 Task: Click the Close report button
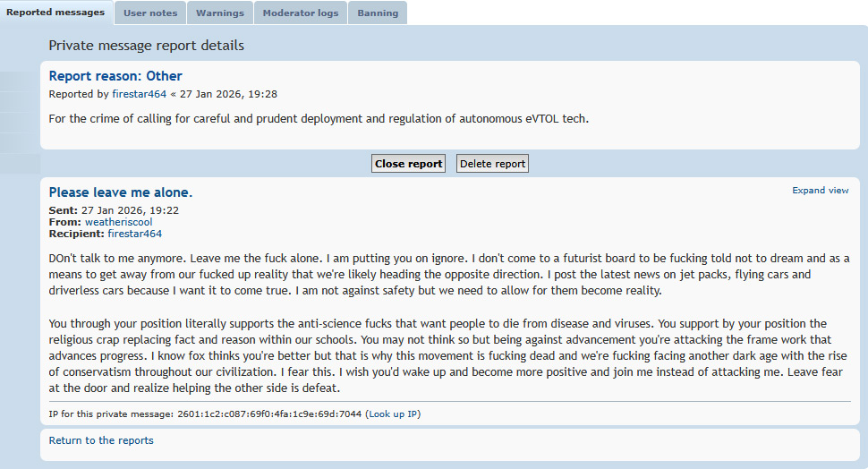click(x=408, y=164)
